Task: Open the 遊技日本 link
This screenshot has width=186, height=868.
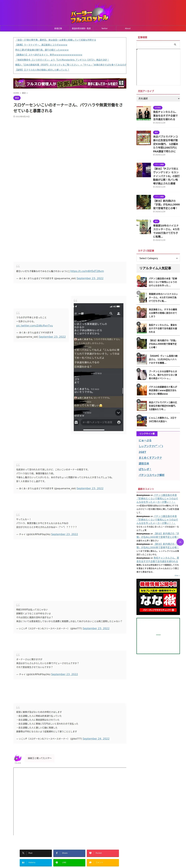Action: [144, 463]
